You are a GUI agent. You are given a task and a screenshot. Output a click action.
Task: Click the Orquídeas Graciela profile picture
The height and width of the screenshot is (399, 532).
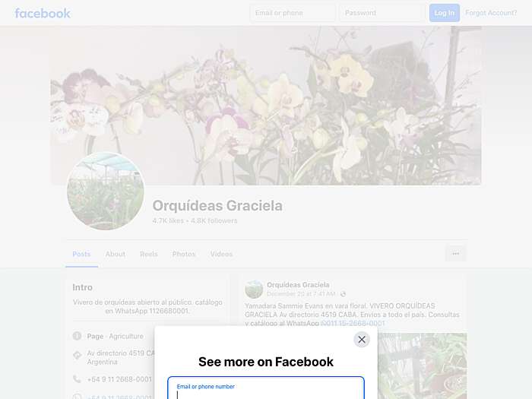(x=106, y=191)
